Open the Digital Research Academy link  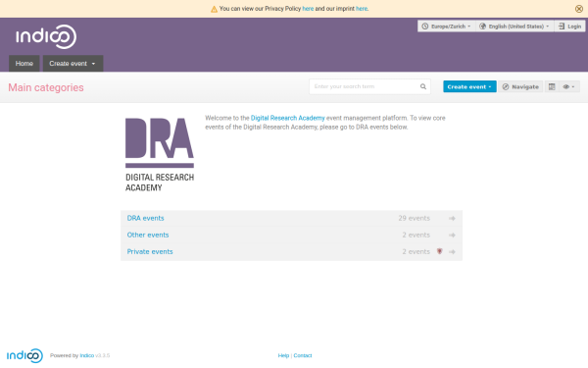[287, 118]
